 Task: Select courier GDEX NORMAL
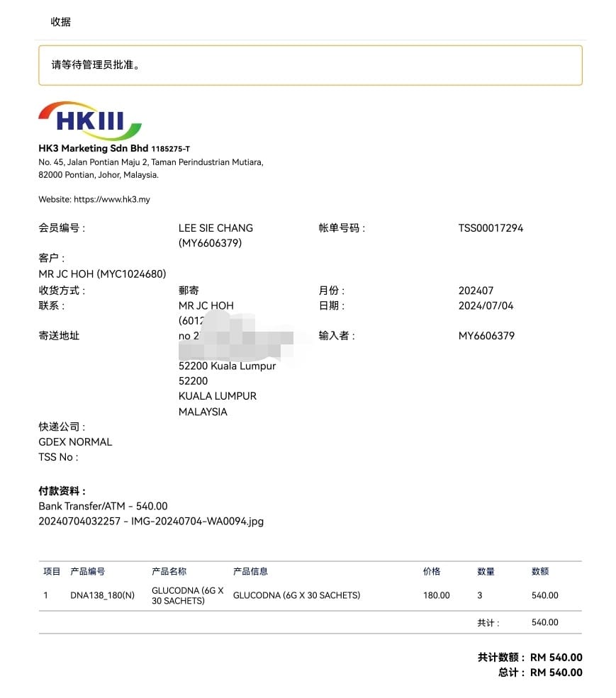[75, 442]
